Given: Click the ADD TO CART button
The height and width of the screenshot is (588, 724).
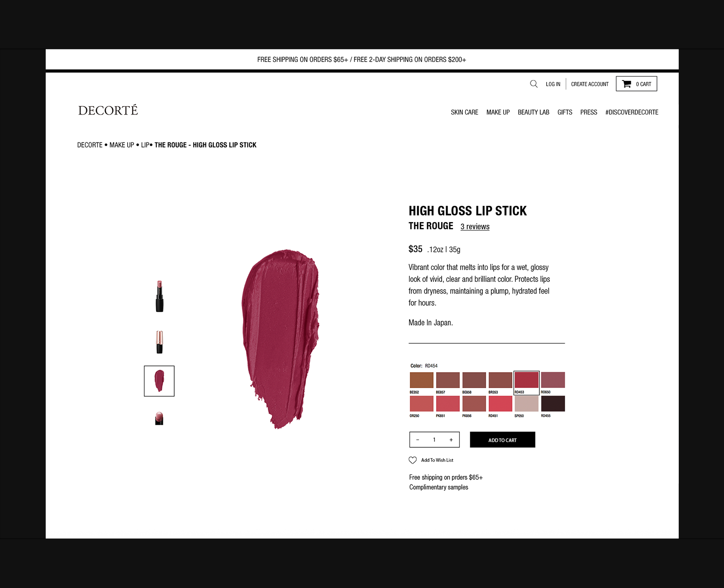Looking at the screenshot, I should click(x=502, y=440).
